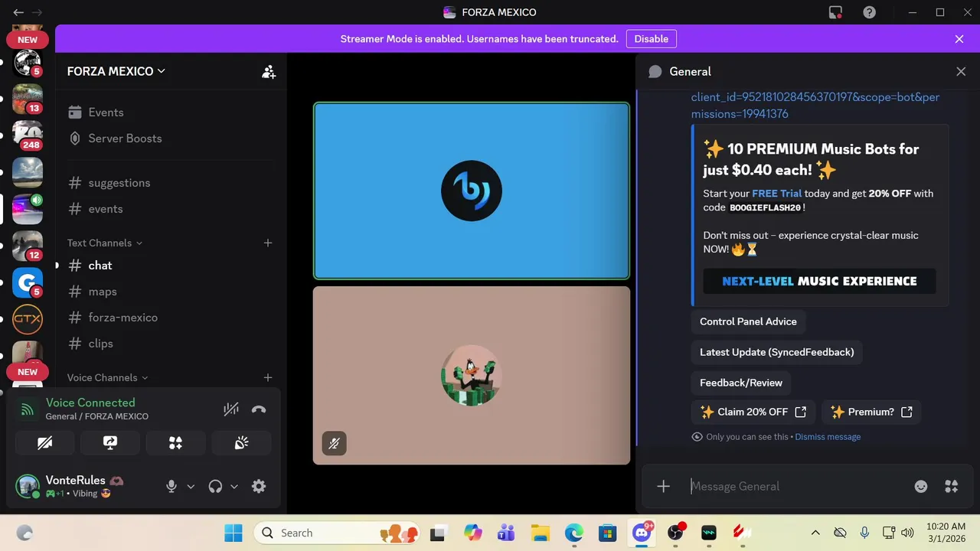Close the General chat panel
This screenshot has width=980, height=551.
[x=961, y=71]
